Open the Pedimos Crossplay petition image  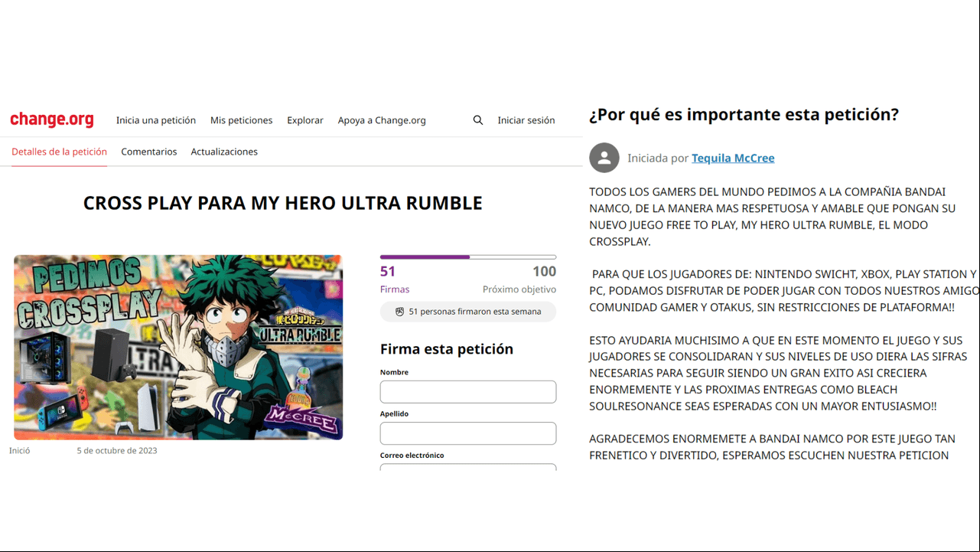pos(178,348)
